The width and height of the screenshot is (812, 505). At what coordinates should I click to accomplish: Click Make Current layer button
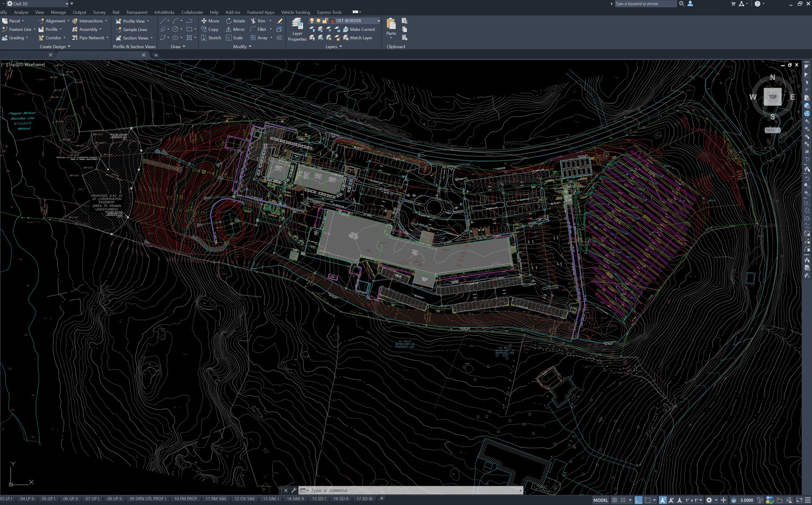[x=359, y=29]
